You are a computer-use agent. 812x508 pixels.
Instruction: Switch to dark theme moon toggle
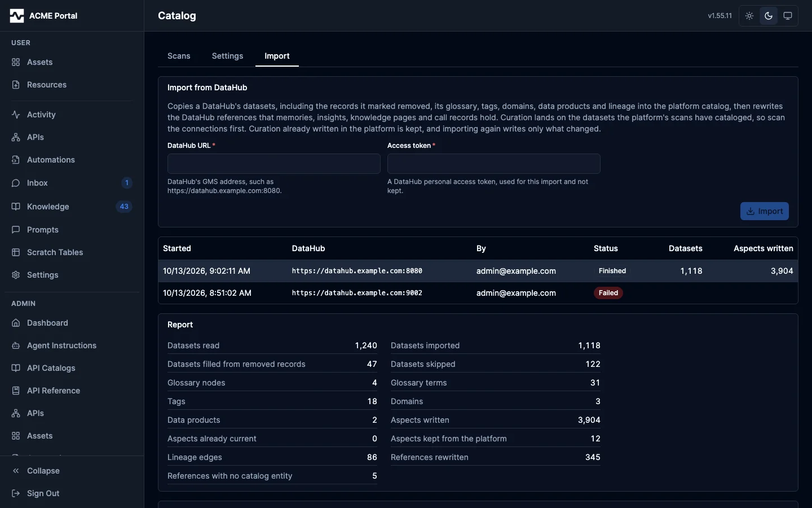click(769, 16)
